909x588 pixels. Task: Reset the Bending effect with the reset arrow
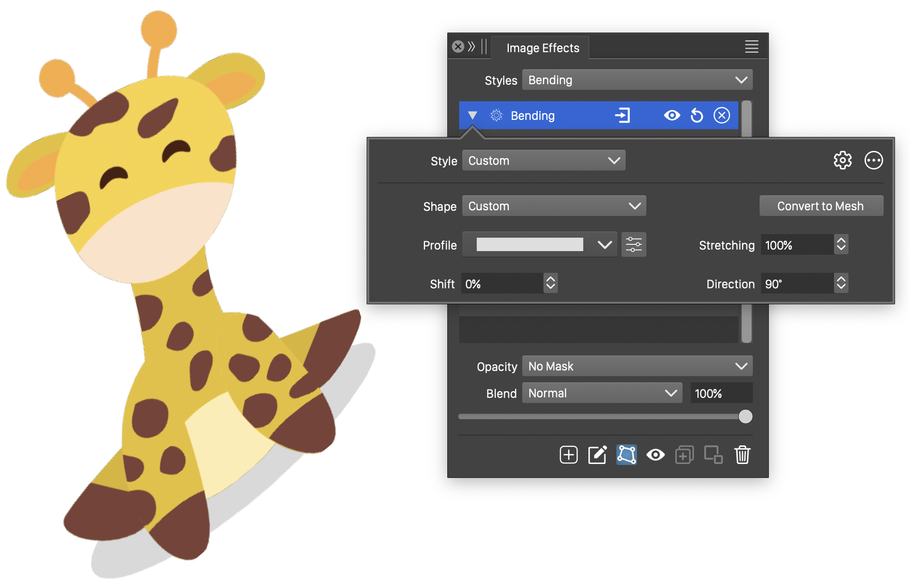pyautogui.click(x=696, y=115)
